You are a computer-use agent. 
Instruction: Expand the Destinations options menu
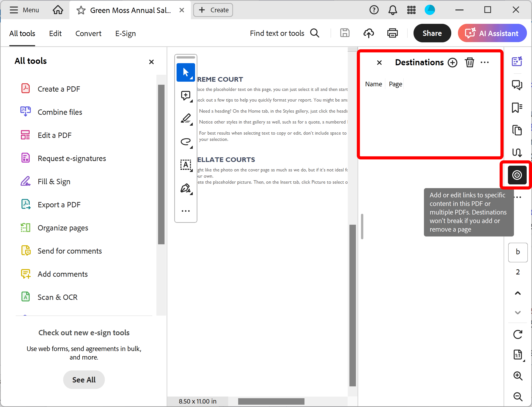[485, 62]
